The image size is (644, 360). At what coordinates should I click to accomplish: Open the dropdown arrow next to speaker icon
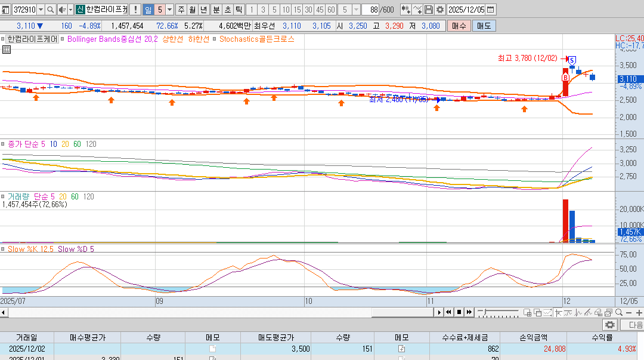[70, 10]
